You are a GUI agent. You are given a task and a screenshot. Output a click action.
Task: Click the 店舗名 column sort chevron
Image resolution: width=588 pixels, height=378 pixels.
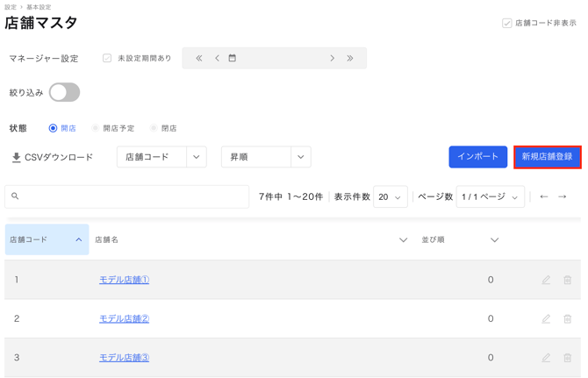coord(403,239)
